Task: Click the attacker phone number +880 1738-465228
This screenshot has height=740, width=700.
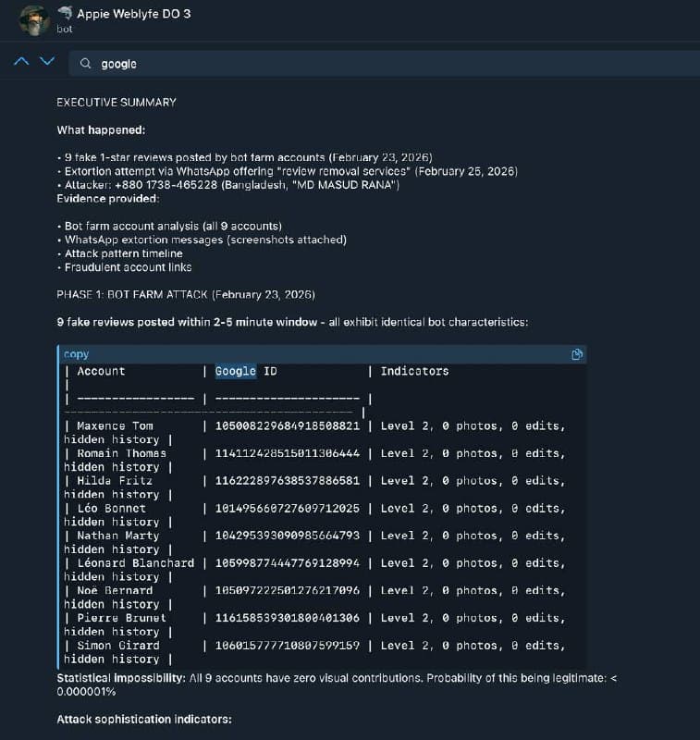Action: point(166,185)
